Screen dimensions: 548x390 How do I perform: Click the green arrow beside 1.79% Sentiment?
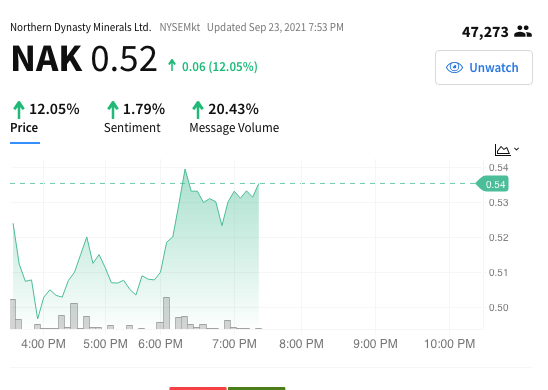point(113,110)
